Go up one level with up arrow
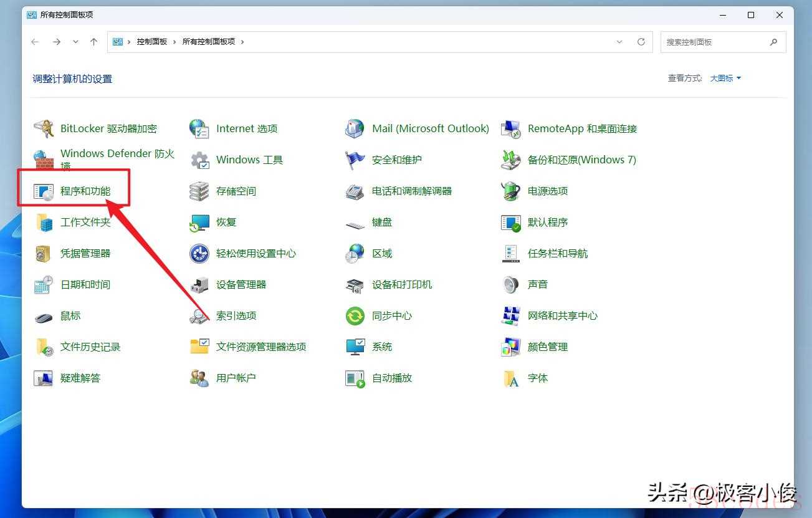 click(x=93, y=42)
